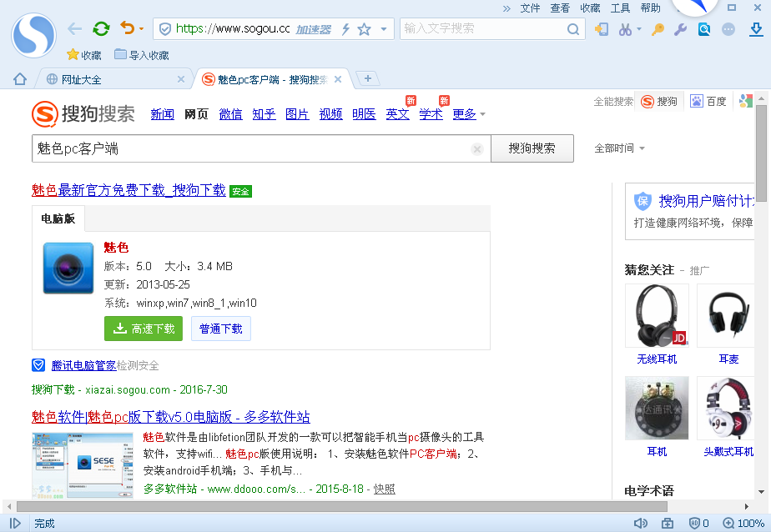Select 搜狗 in the 全能搜索 bar
The image size is (771, 532).
[659, 102]
